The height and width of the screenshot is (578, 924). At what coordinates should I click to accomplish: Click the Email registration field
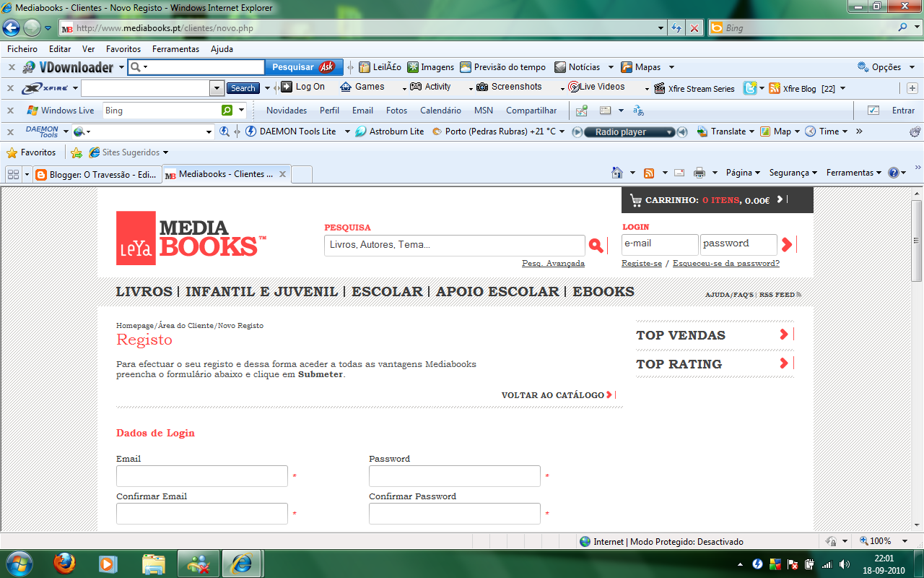click(x=202, y=476)
